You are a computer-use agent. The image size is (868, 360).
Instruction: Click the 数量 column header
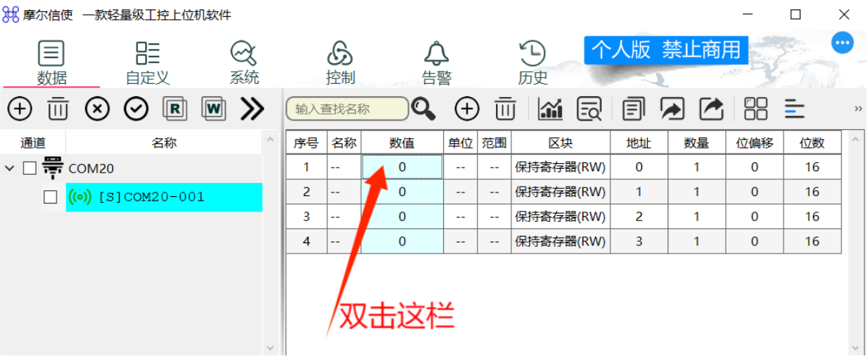click(x=696, y=143)
